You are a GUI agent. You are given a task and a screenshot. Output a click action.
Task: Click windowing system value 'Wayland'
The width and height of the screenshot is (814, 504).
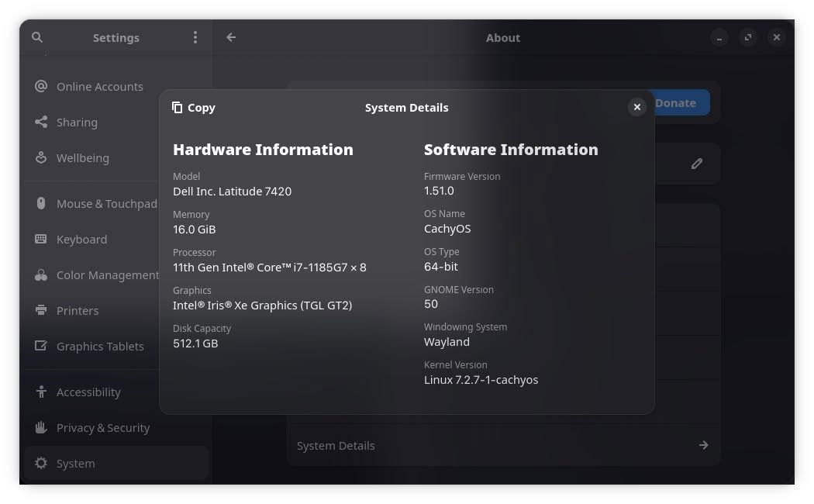[x=447, y=341]
